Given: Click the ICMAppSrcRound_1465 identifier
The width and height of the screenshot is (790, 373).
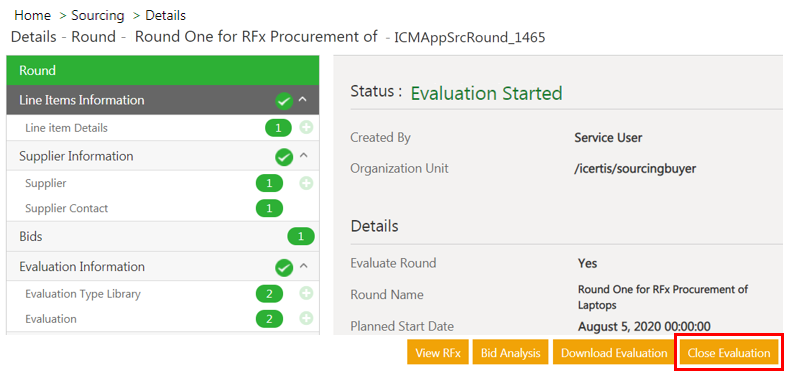Looking at the screenshot, I should point(470,37).
